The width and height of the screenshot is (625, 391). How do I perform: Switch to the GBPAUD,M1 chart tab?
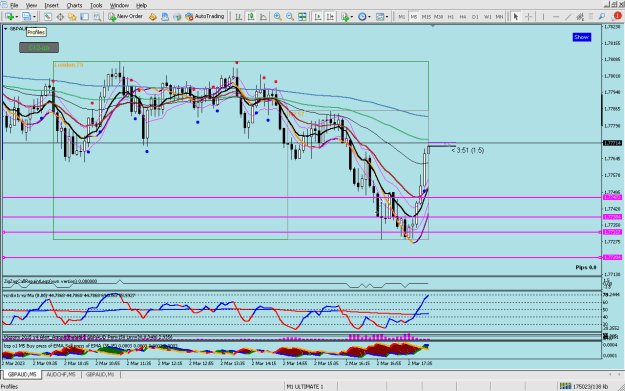(100, 375)
